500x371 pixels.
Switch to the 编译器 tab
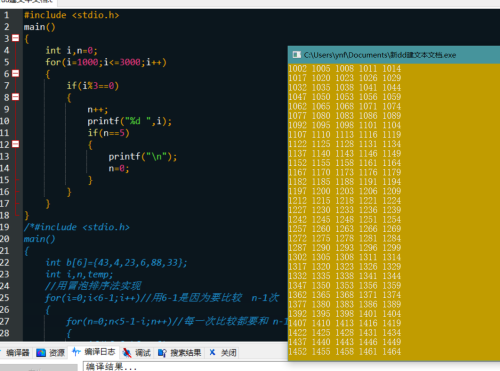point(17,353)
